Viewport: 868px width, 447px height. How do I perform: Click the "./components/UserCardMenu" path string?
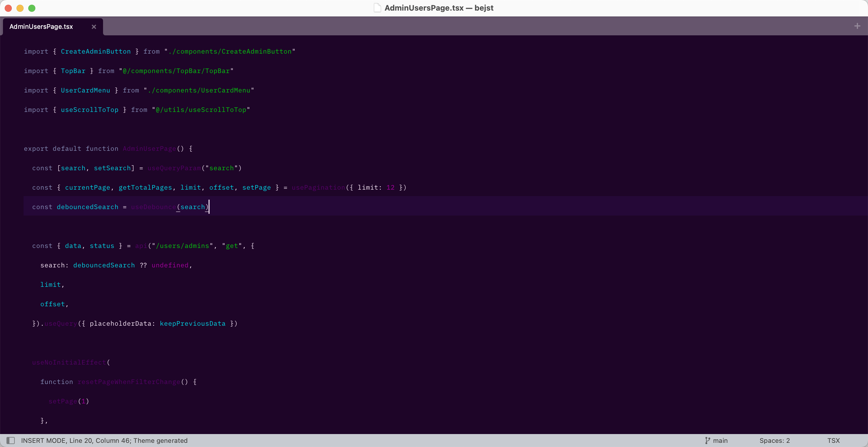(199, 90)
